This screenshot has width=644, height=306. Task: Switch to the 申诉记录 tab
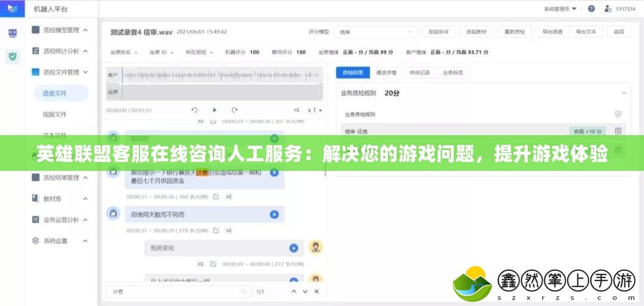point(419,73)
